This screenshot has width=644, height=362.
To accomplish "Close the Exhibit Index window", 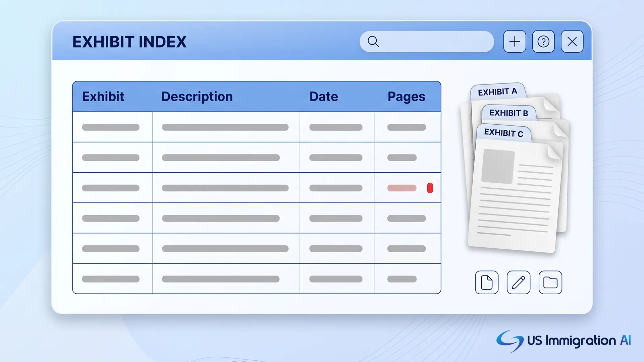I will click(572, 42).
